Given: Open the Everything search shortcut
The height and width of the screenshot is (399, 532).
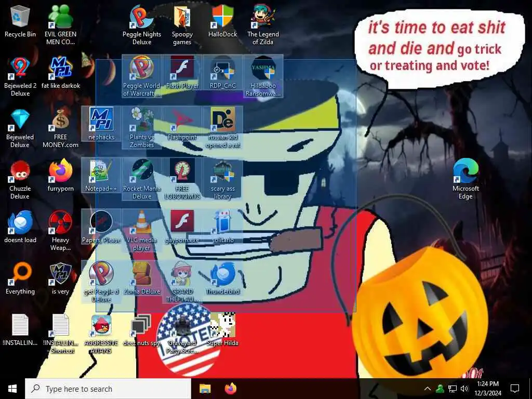Looking at the screenshot, I should (x=20, y=279).
